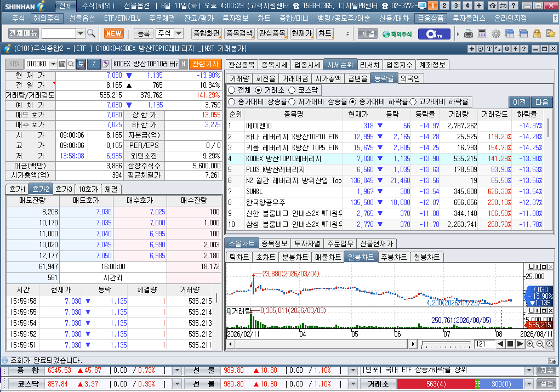Click the 종합화면 toolbar button
Viewport: 559px width, 392px height.
pos(207,33)
